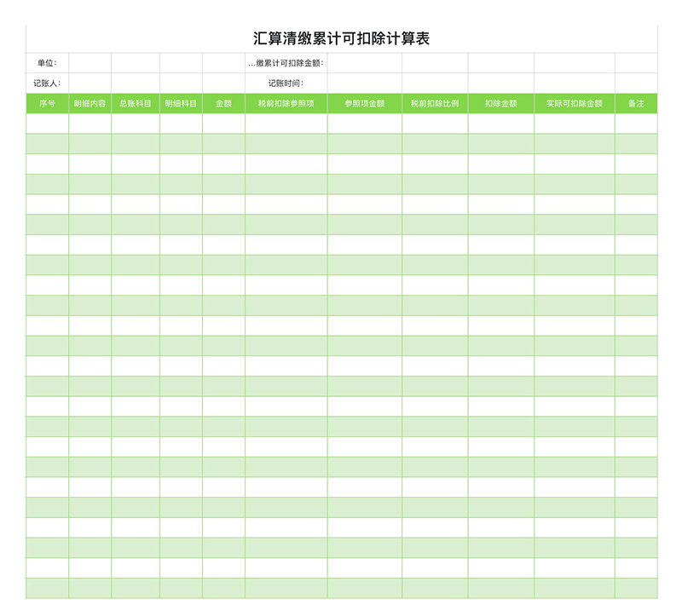Click the empty input cell beside 记账人:
This screenshot has height=616, width=682.
point(90,83)
